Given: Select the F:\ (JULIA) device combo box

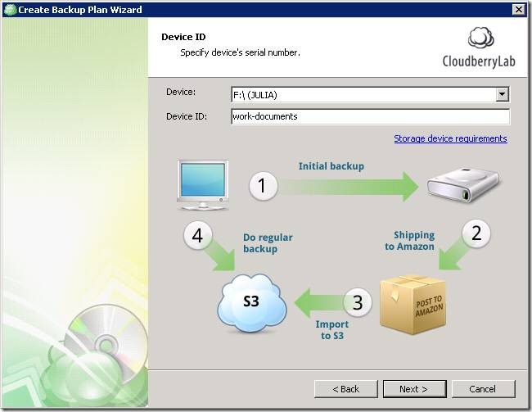Looking at the screenshot, I should 370,94.
